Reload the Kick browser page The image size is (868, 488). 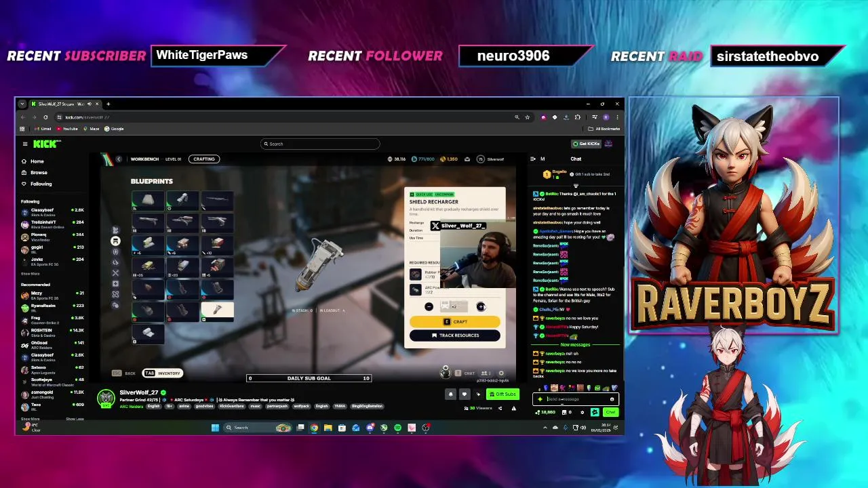pos(45,117)
